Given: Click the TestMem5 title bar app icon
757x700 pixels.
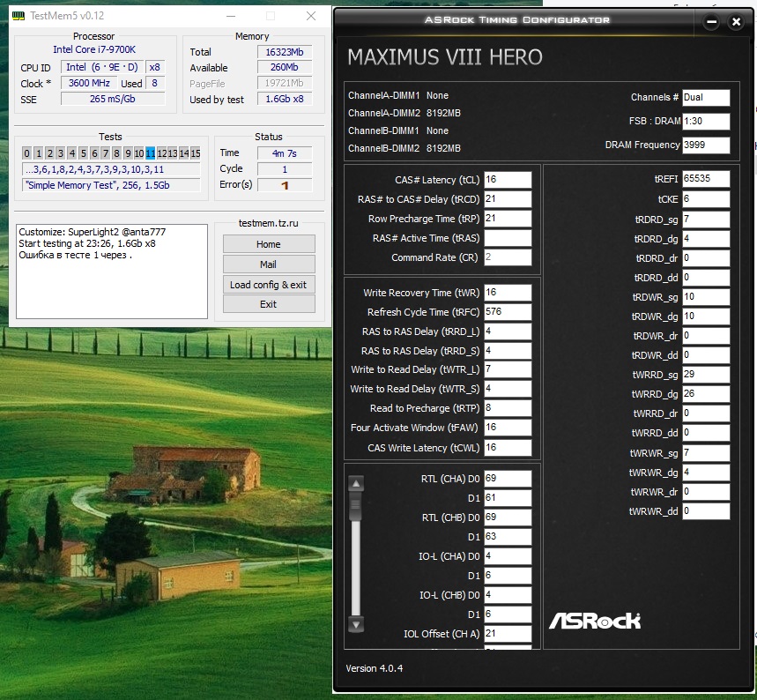Looking at the screenshot, I should pyautogui.click(x=18, y=16).
